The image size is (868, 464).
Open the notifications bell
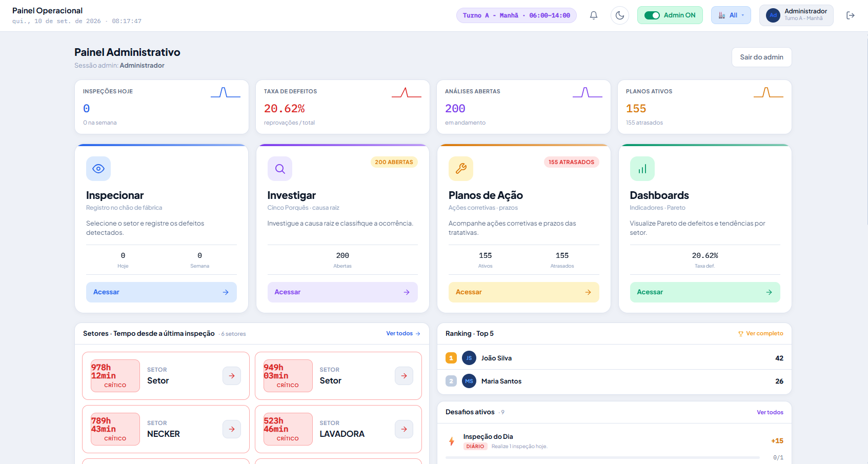pos(594,15)
